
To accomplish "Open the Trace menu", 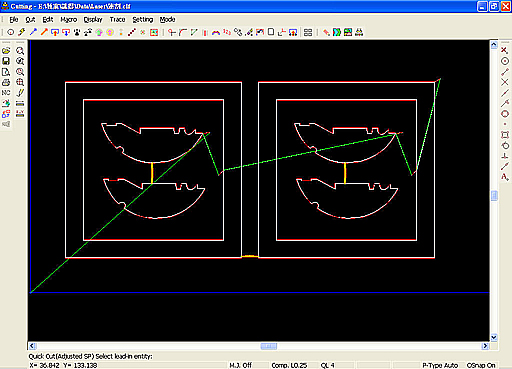I will tap(117, 20).
